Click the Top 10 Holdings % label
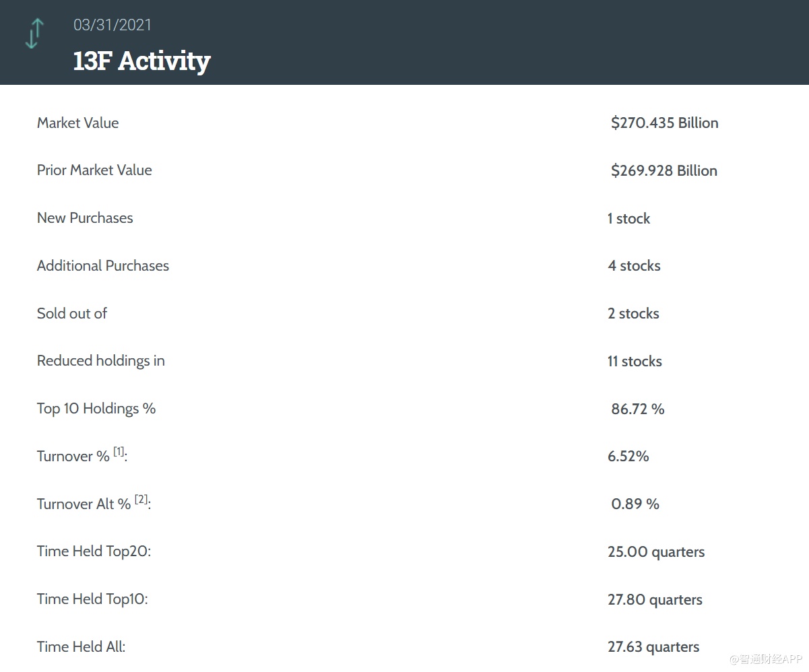The width and height of the screenshot is (809, 672). point(96,409)
